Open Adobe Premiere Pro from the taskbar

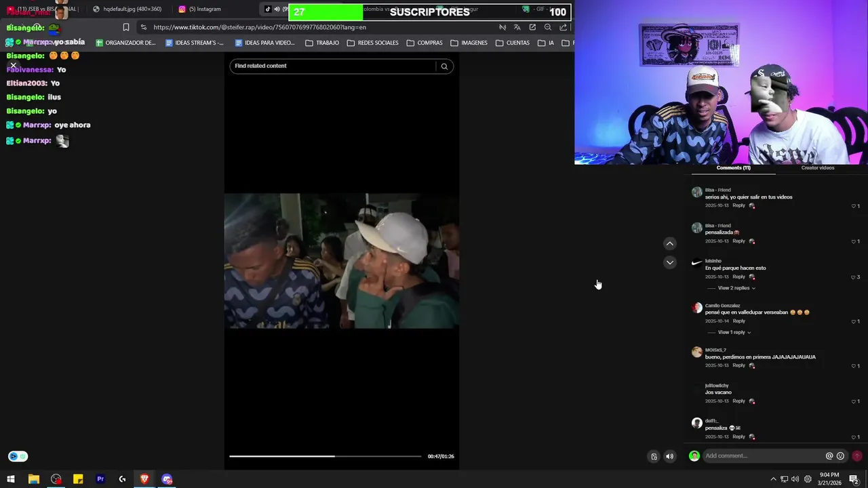point(100,479)
